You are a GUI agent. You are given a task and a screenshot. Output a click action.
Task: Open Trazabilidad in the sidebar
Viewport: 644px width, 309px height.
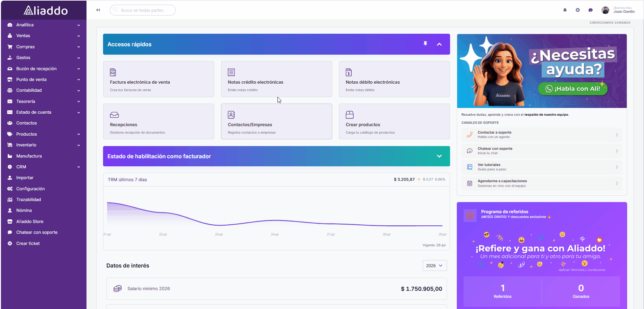pos(44,200)
